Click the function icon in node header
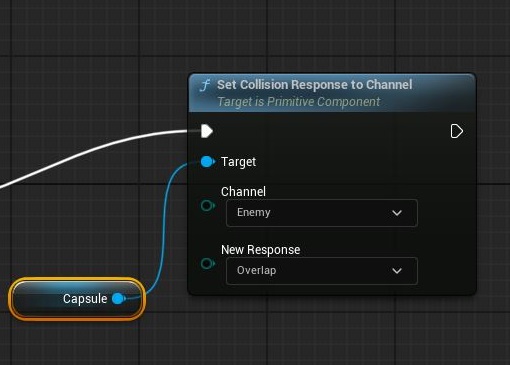 click(x=205, y=85)
